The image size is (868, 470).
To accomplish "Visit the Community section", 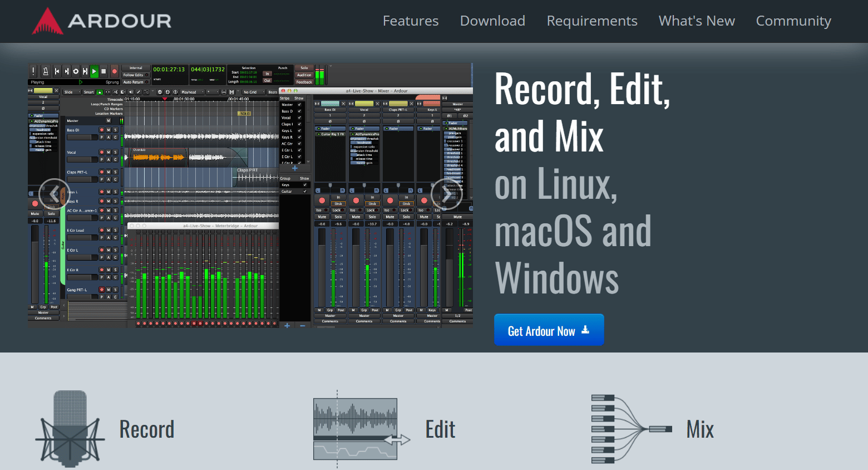I will 793,21.
